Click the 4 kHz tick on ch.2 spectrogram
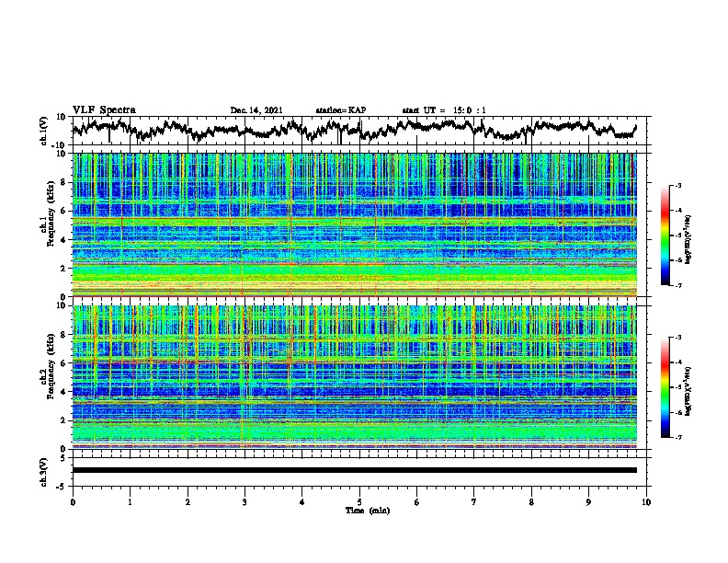 [64, 392]
